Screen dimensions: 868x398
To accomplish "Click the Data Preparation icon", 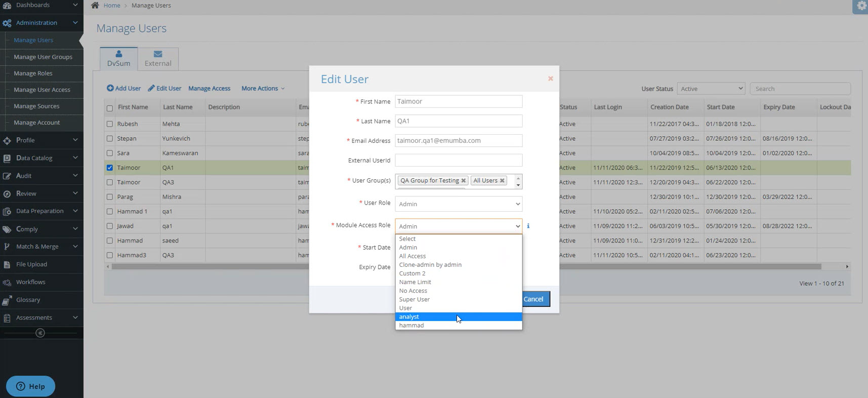I will point(7,211).
